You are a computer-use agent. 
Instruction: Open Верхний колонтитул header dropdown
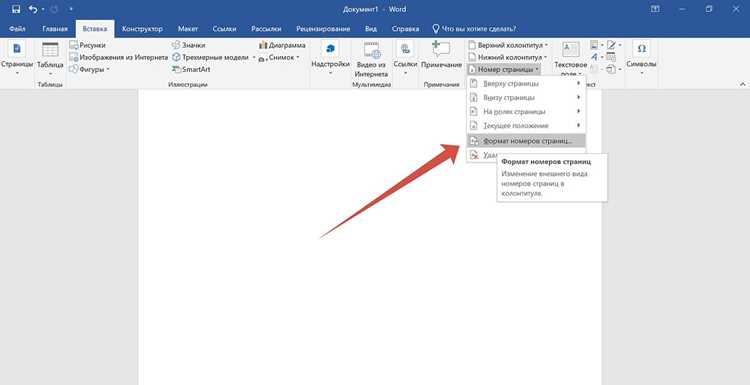[x=508, y=45]
